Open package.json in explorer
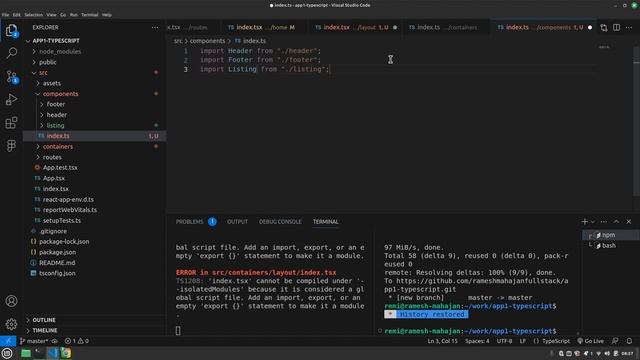This screenshot has height=360, width=640. pos(57,252)
